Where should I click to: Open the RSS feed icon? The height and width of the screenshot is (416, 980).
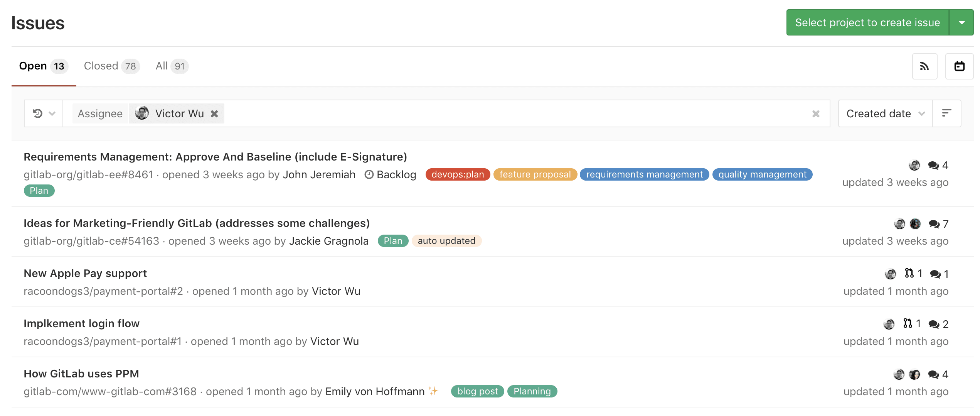[x=924, y=66]
